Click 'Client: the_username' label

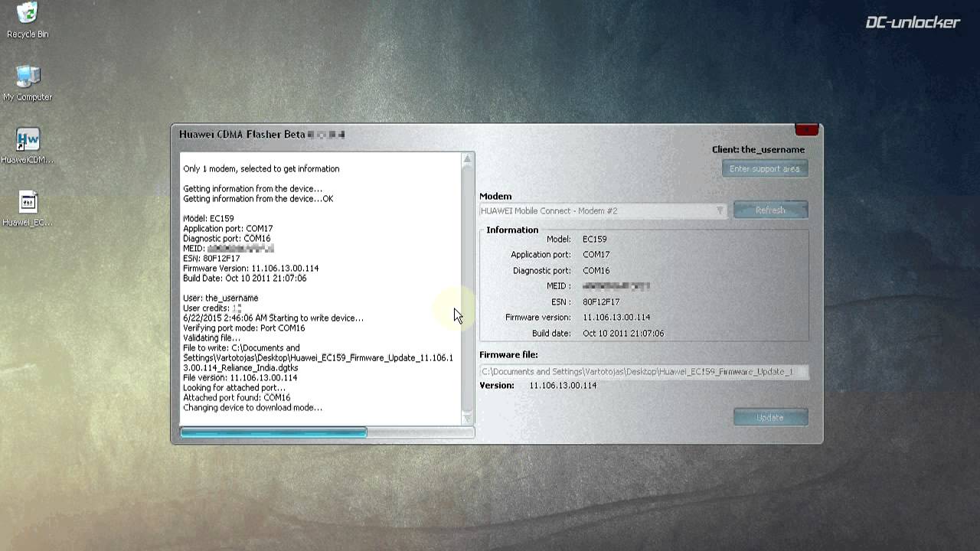(x=758, y=150)
